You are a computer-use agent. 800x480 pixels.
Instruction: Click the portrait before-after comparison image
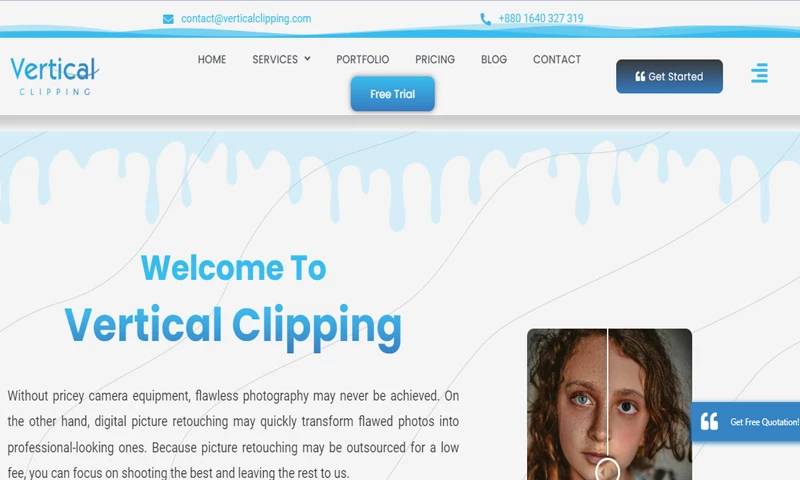pyautogui.click(x=609, y=404)
